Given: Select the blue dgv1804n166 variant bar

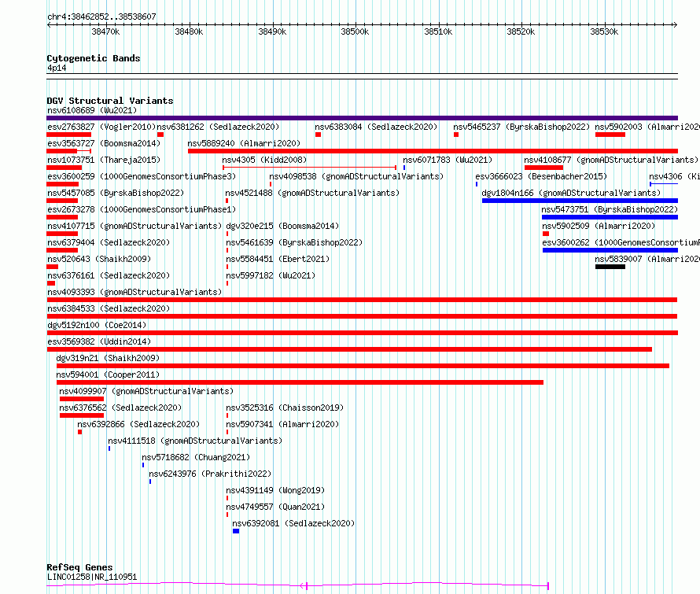Looking at the screenshot, I should tap(580, 201).
